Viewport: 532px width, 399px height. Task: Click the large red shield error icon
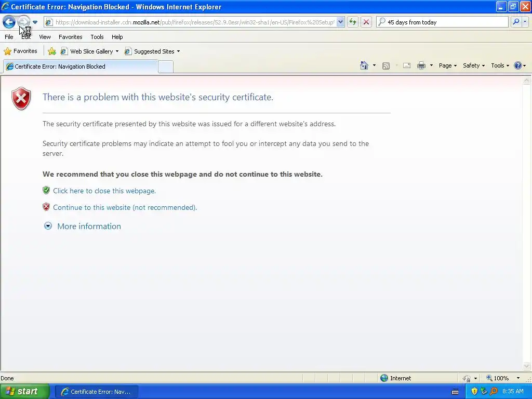click(21, 98)
